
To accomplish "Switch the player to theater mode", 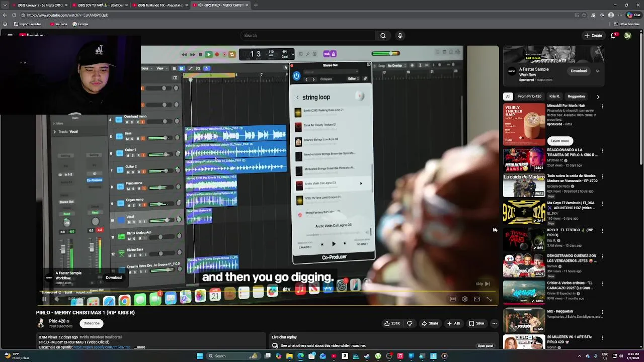I will point(477,299).
